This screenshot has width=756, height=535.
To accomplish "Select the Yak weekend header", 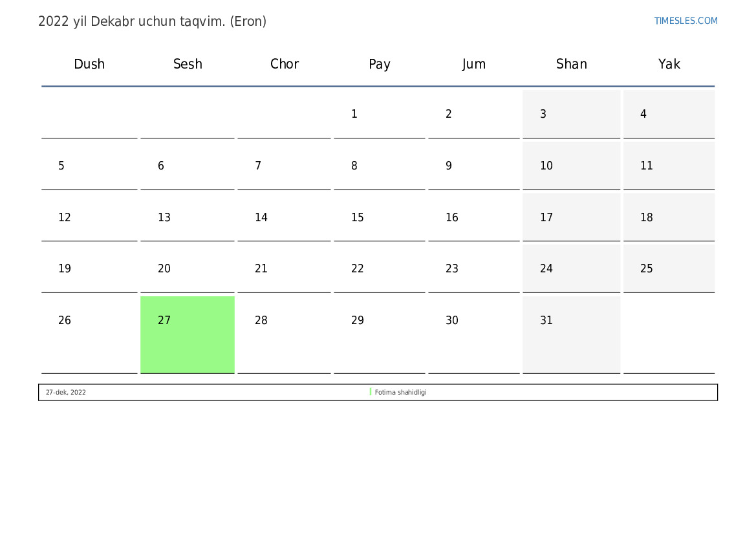I will (669, 64).
